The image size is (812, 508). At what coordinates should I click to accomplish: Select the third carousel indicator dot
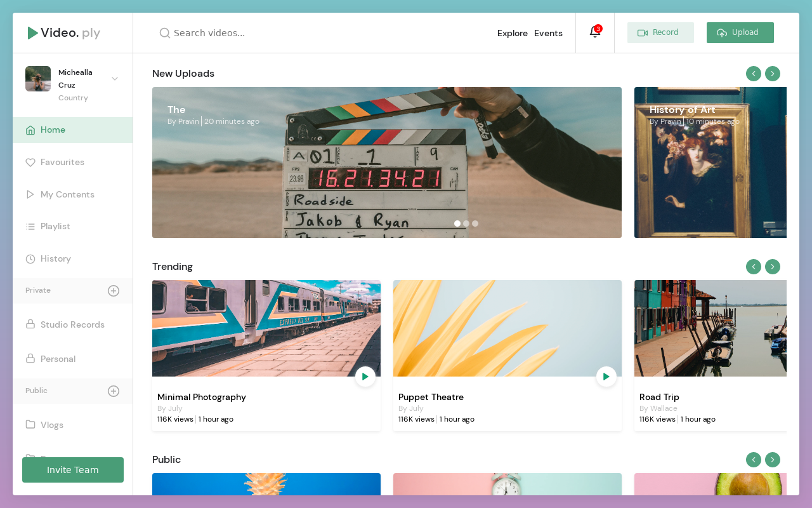coord(475,224)
